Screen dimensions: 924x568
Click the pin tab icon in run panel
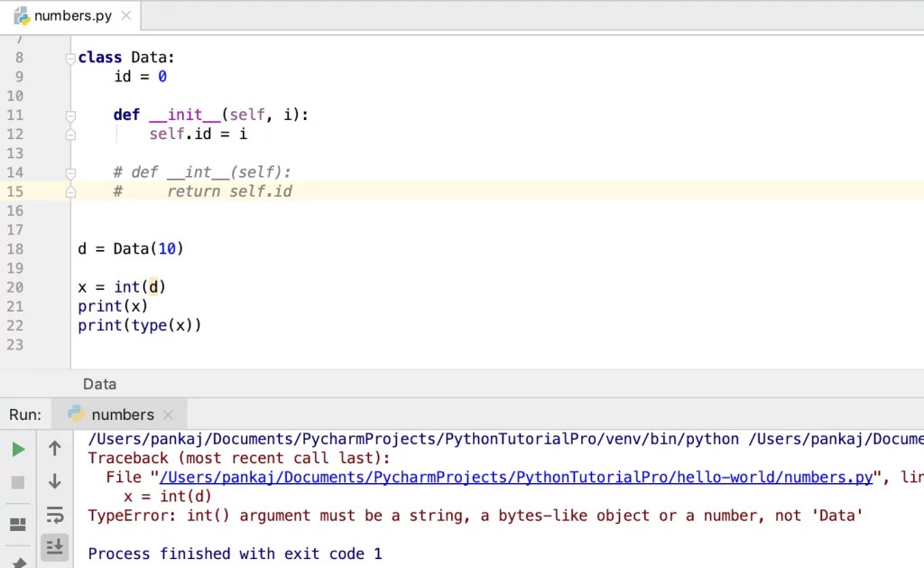point(20,562)
